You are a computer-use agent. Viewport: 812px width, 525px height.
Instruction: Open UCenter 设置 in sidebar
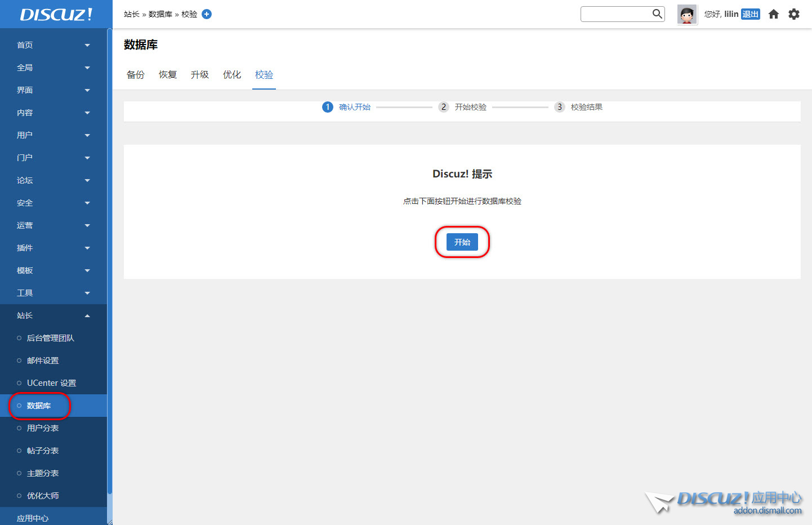pyautogui.click(x=53, y=383)
